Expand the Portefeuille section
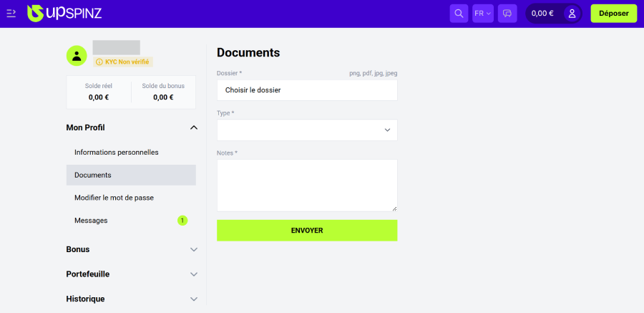Viewport: 644px width, 313px height. pos(193,274)
